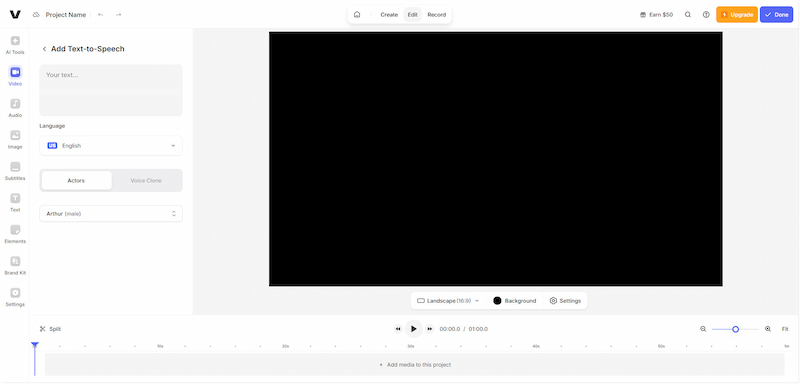The image size is (800, 384).
Task: Go to the home icon
Action: [x=357, y=15]
